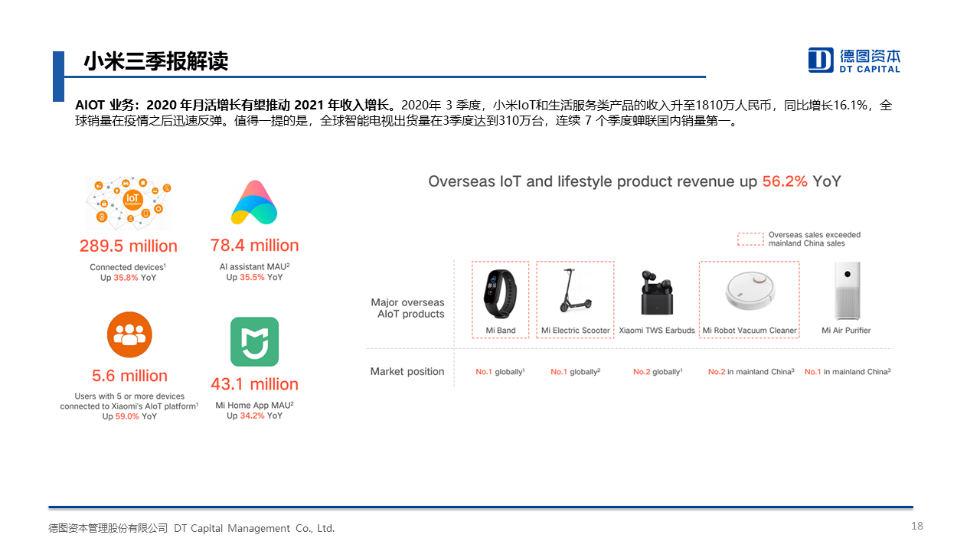
Task: Click the green Mi Home App icon
Action: click(254, 342)
